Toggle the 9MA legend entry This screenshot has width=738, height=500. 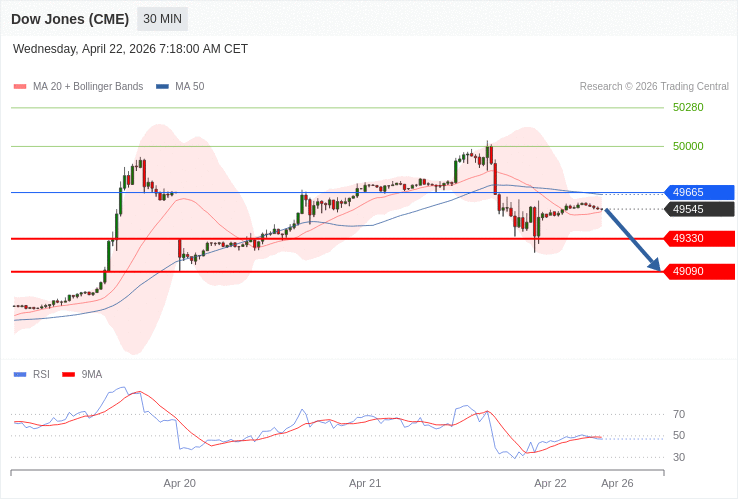[x=91, y=374]
